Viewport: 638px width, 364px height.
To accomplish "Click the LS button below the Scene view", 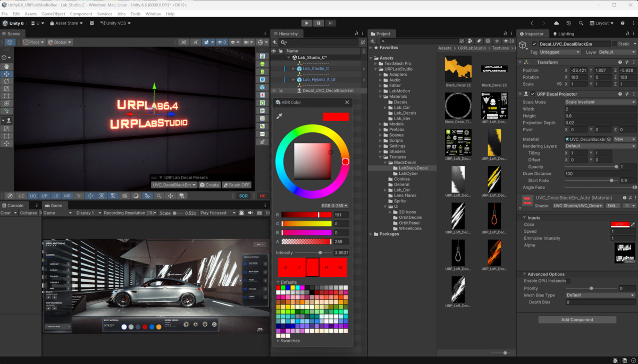I will (56, 196).
